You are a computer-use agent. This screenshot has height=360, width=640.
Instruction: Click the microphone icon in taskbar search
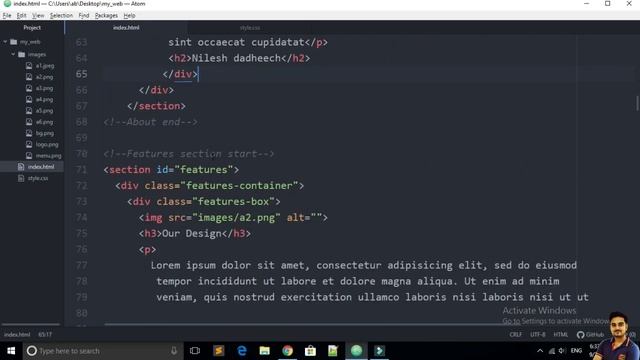tap(174, 351)
